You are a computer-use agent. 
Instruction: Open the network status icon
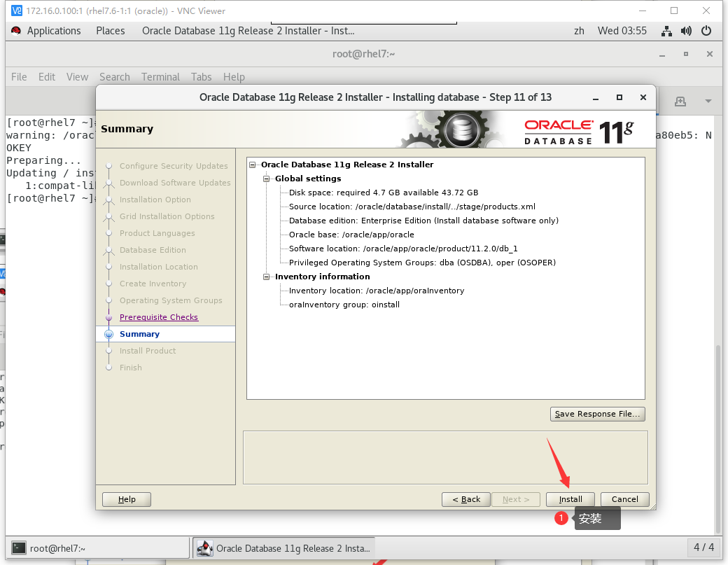(x=666, y=31)
